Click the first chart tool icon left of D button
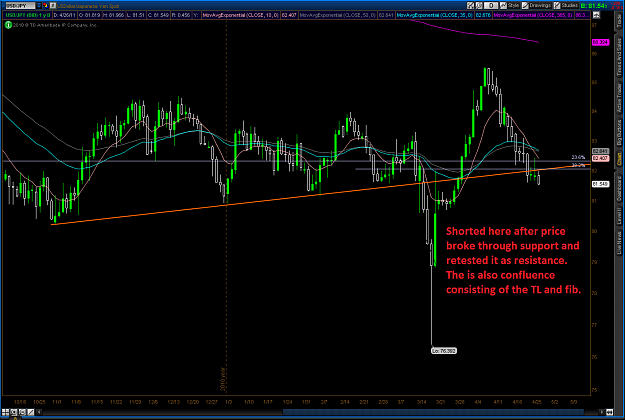Image resolution: width=625 pixels, height=420 pixels. pyautogui.click(x=470, y=6)
